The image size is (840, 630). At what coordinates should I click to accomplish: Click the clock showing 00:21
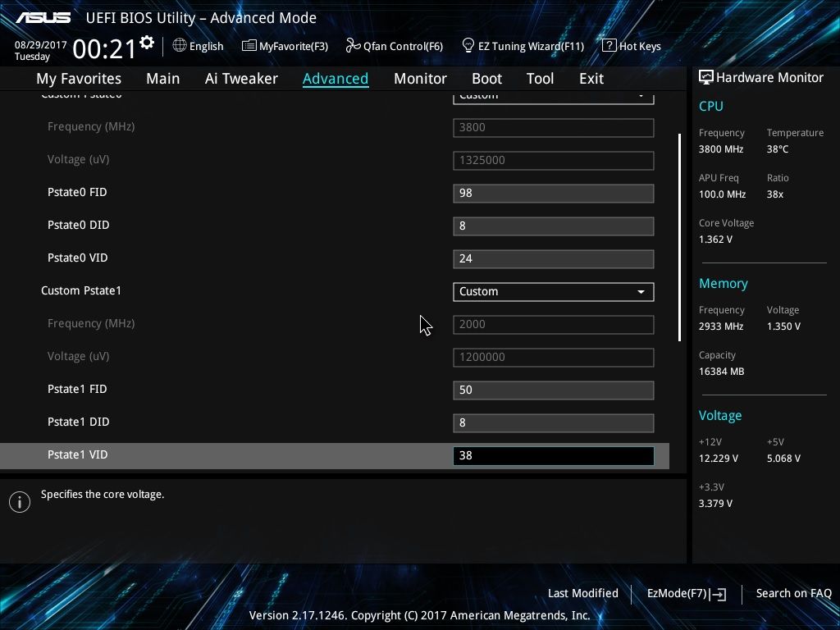coord(104,49)
